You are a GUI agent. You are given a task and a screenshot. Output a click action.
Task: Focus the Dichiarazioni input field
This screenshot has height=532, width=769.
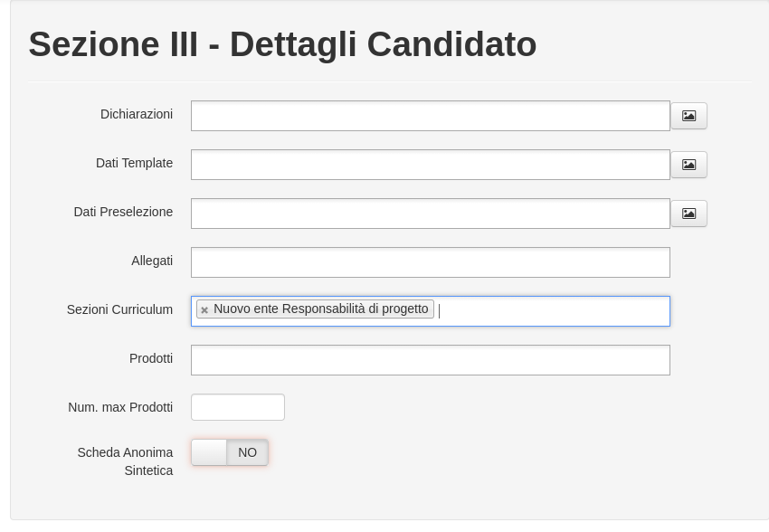[x=430, y=116]
